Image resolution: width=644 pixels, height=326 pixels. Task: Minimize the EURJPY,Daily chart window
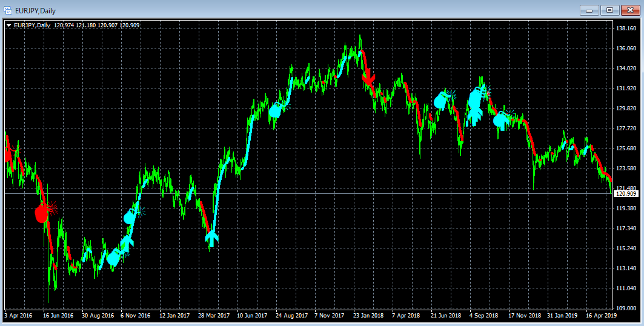[x=589, y=10]
